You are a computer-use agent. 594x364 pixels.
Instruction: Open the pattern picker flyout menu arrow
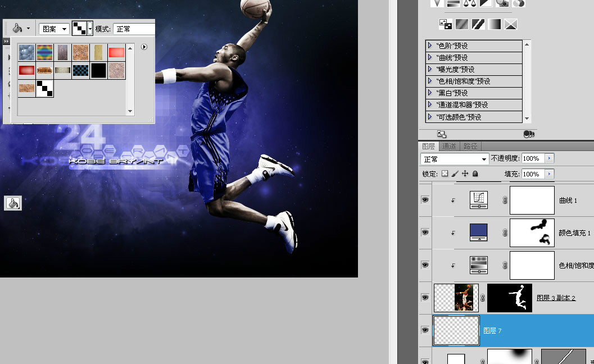(x=144, y=47)
